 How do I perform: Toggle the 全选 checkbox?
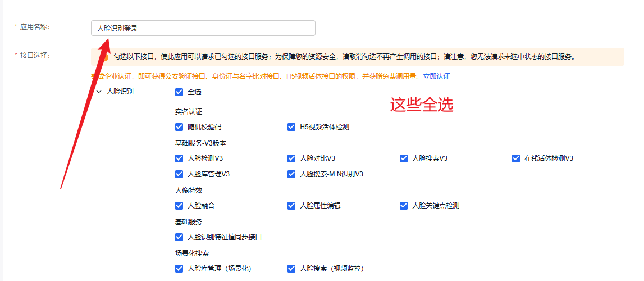(x=179, y=92)
